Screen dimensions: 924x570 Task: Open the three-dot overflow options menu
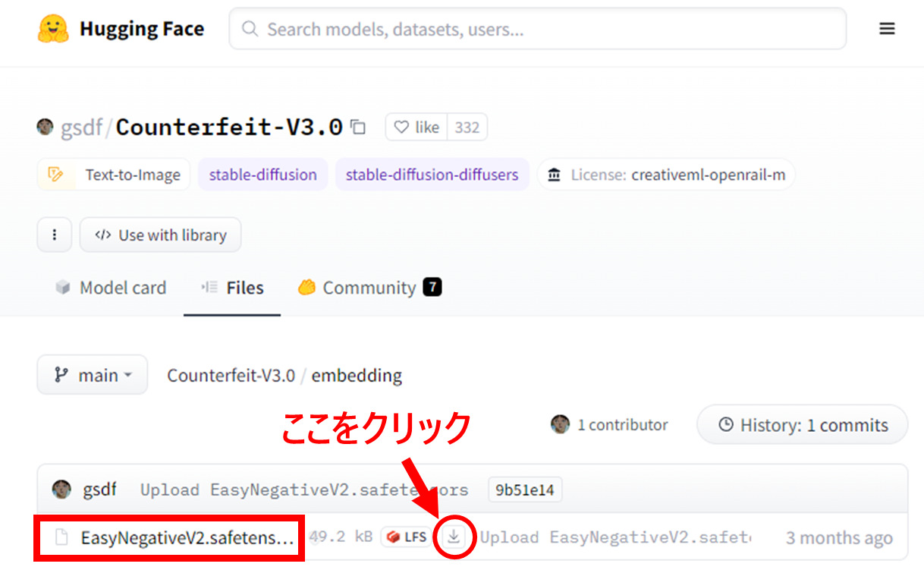click(x=54, y=235)
